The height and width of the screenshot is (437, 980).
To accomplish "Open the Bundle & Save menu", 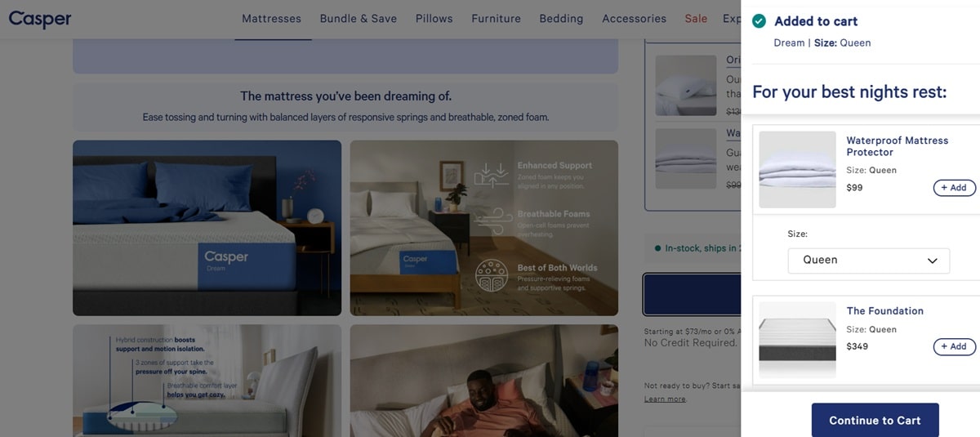I will pos(358,18).
